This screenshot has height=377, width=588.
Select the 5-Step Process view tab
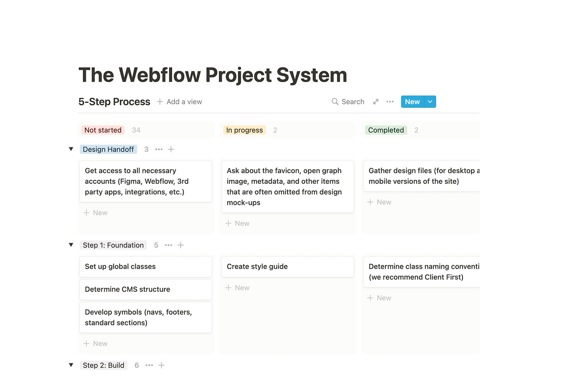pyautogui.click(x=114, y=102)
